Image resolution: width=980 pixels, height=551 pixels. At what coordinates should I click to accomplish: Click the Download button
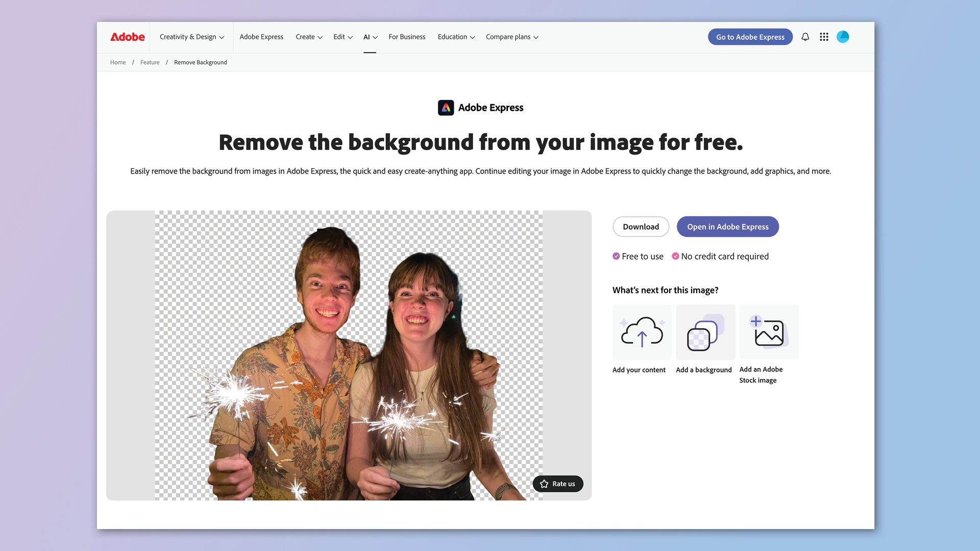641,227
